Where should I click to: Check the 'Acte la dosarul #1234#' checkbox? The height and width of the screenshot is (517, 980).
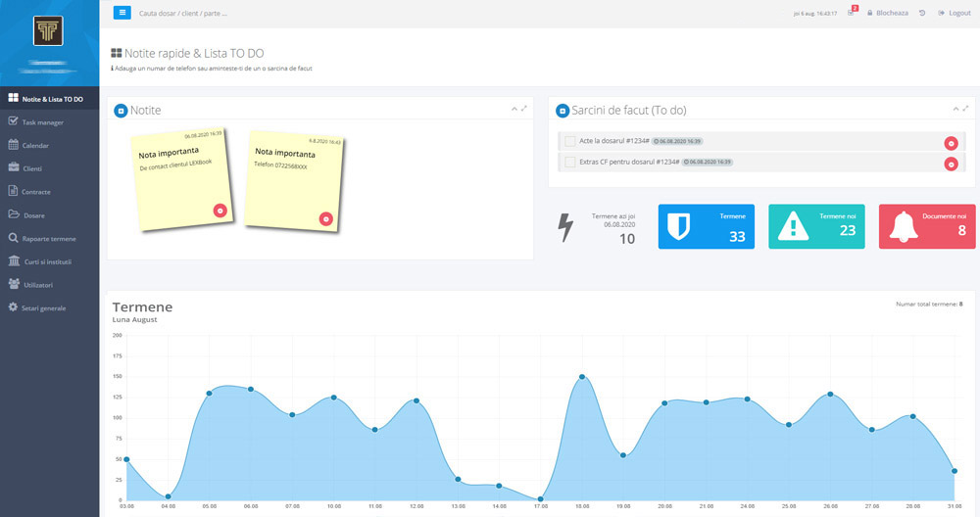[x=570, y=142]
